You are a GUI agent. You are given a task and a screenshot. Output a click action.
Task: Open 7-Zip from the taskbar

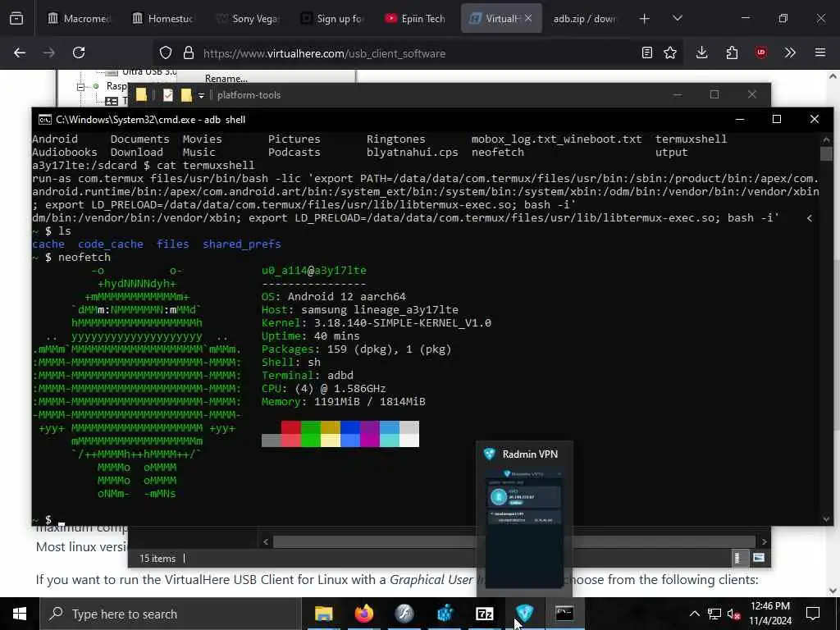point(484,614)
